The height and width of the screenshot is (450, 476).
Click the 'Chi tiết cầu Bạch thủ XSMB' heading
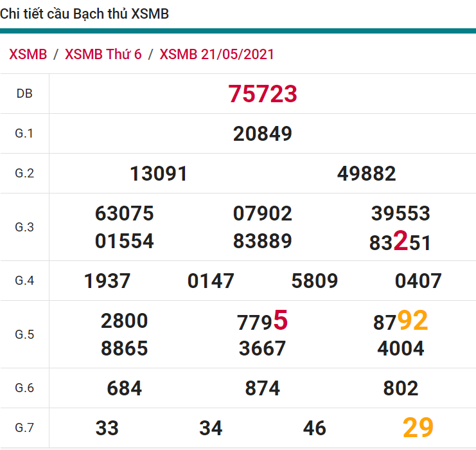point(85,14)
